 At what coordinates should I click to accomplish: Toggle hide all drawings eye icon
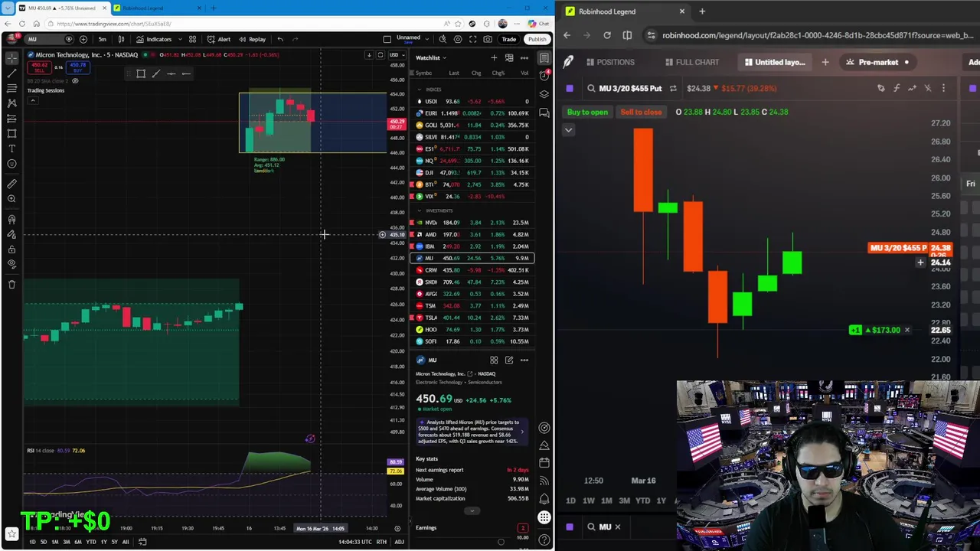[11, 264]
